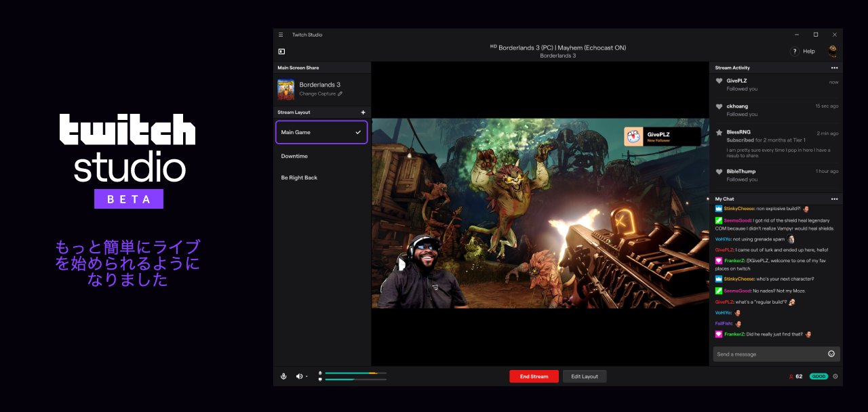This screenshot has height=412, width=868.
Task: Click the heart badge on FrankerZ welcome message
Action: (x=719, y=261)
